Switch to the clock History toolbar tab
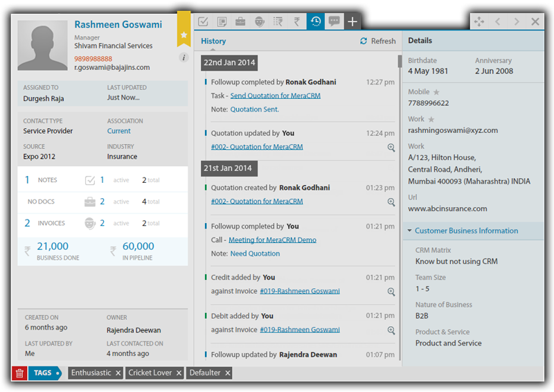Image resolution: width=554 pixels, height=392 pixels. pyautogui.click(x=315, y=21)
